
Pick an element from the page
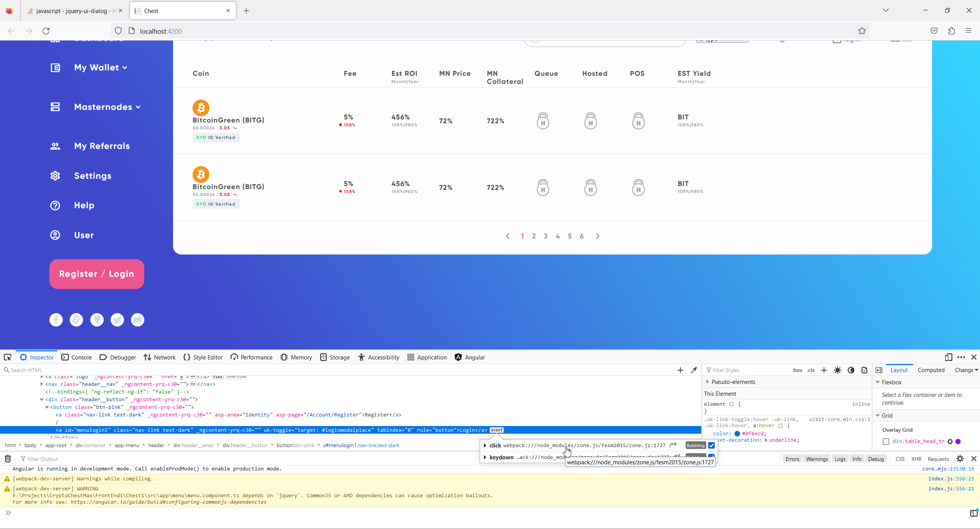[x=8, y=357]
